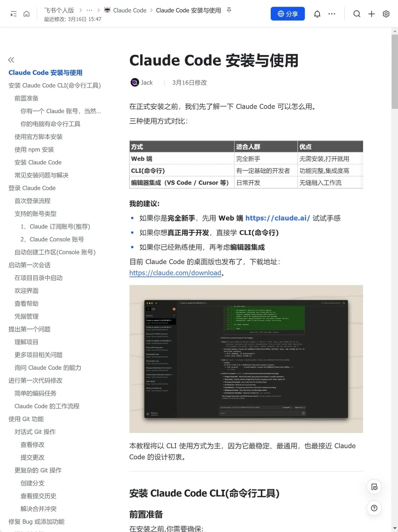The image size is (398, 532).
Task: Go to 在项目目录中启动 section
Action: point(38,278)
